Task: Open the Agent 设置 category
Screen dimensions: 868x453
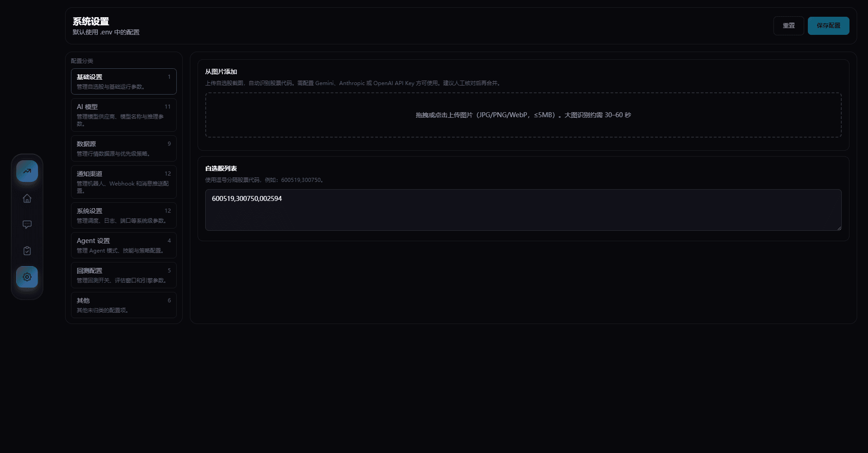Action: (123, 245)
